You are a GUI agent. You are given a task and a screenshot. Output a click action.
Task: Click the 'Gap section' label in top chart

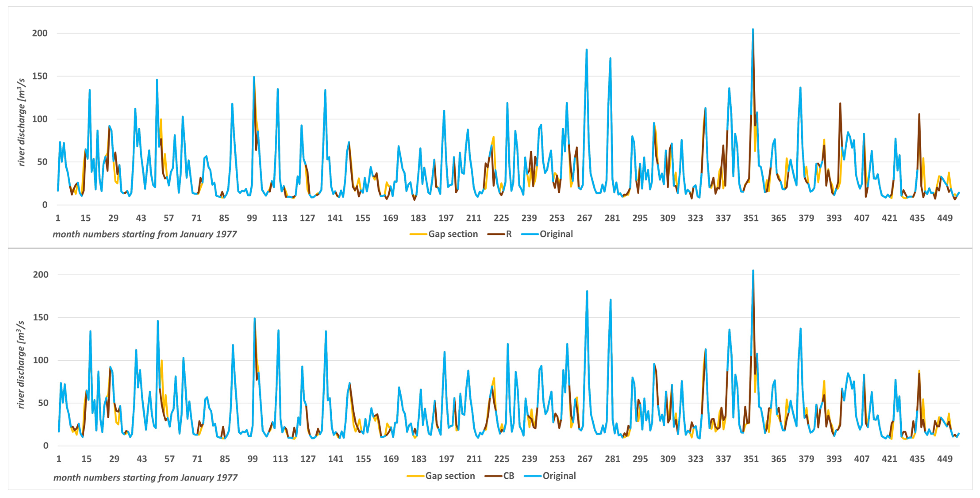(453, 234)
